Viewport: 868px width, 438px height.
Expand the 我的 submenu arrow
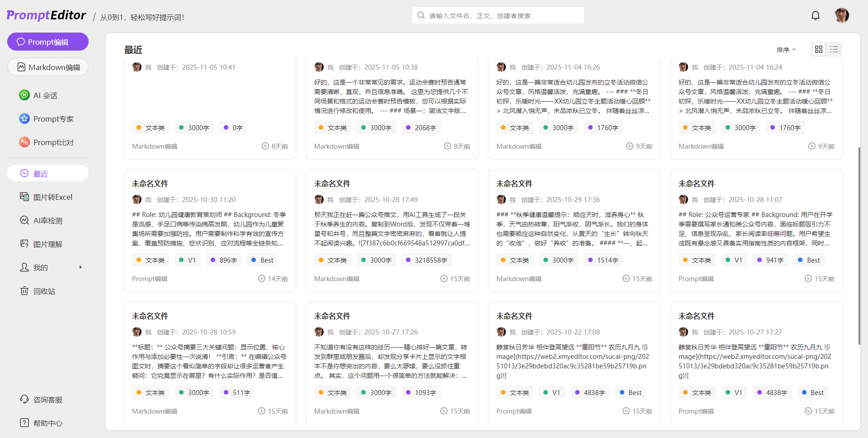[x=80, y=268]
